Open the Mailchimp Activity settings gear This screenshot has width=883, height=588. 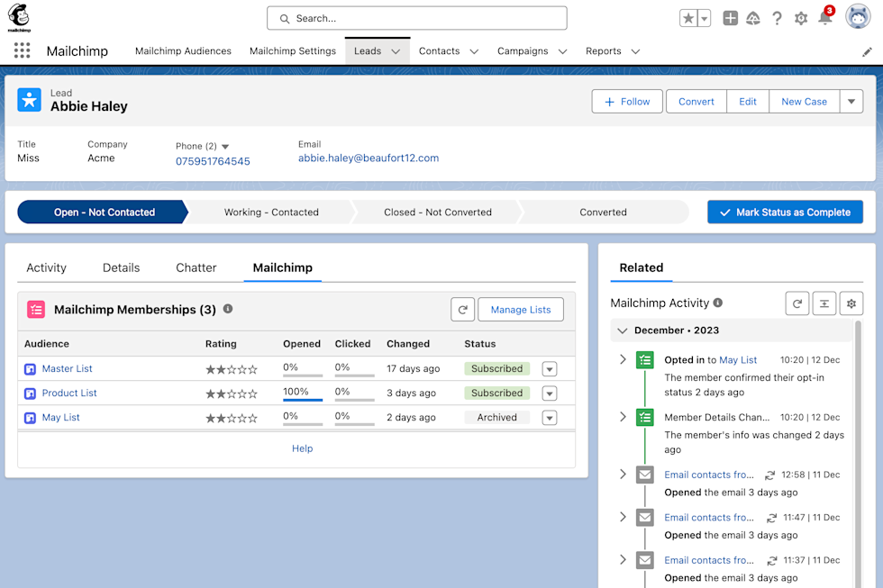(x=851, y=303)
